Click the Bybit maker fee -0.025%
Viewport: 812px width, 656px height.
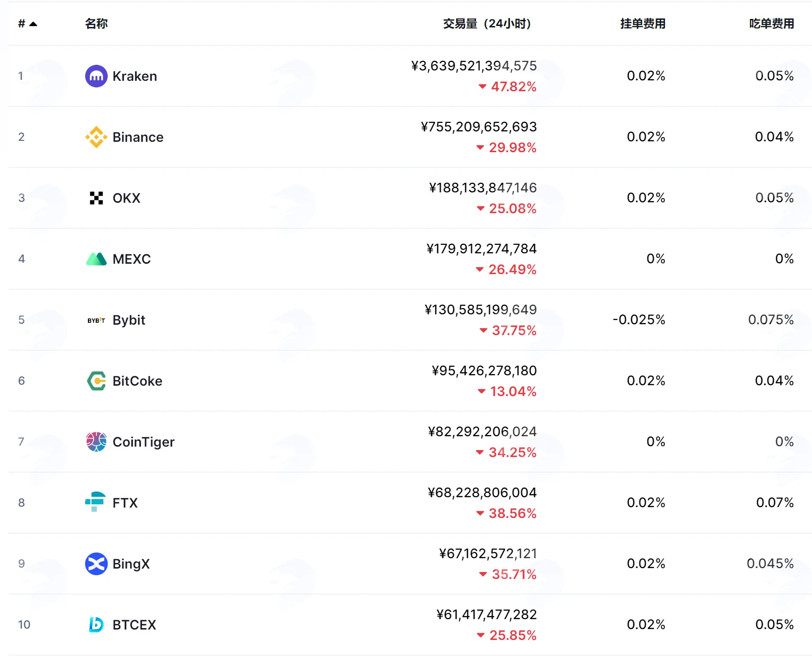click(x=639, y=320)
